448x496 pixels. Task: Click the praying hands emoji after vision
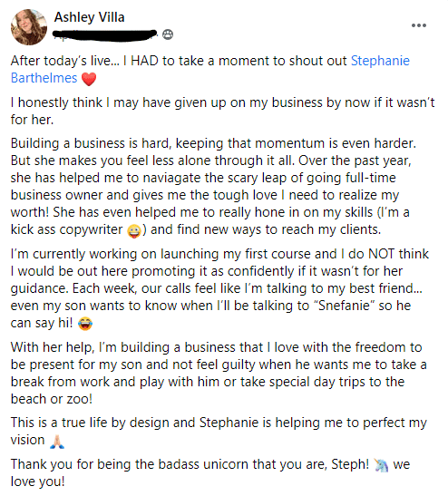coord(57,442)
